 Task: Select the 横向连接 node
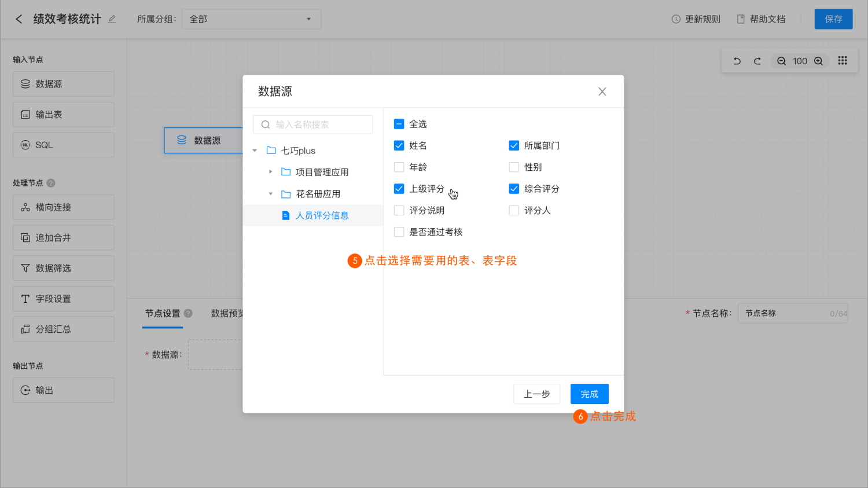pyautogui.click(x=64, y=207)
